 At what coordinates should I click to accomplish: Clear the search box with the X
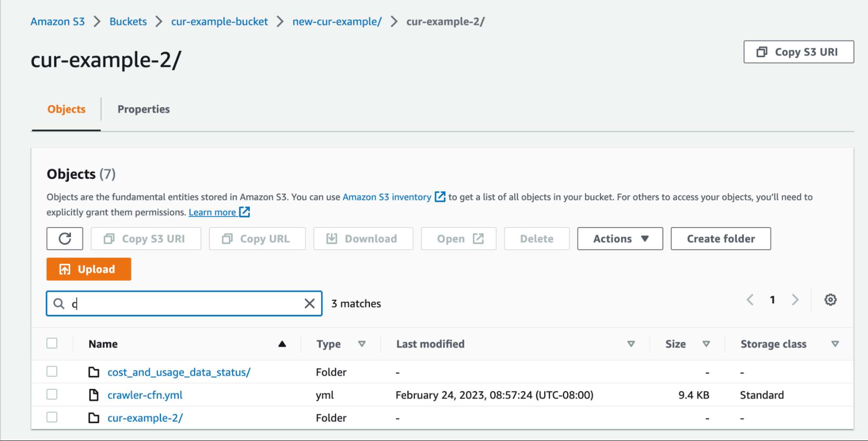point(309,303)
